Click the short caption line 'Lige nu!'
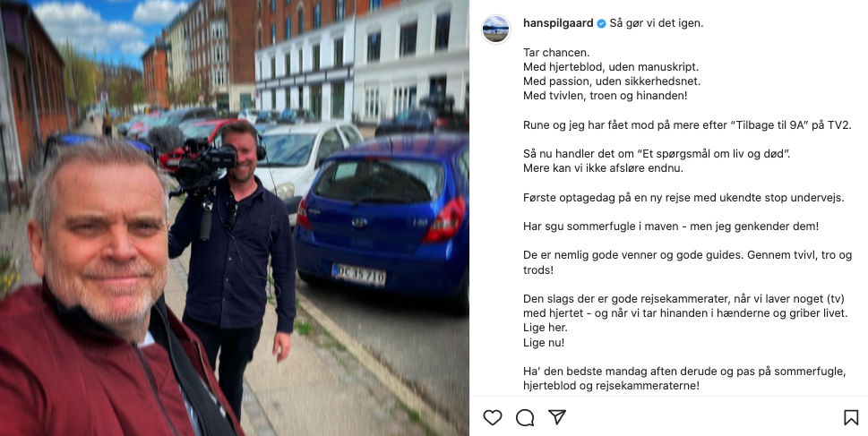Image resolution: width=868 pixels, height=436 pixels. pyautogui.click(x=544, y=343)
